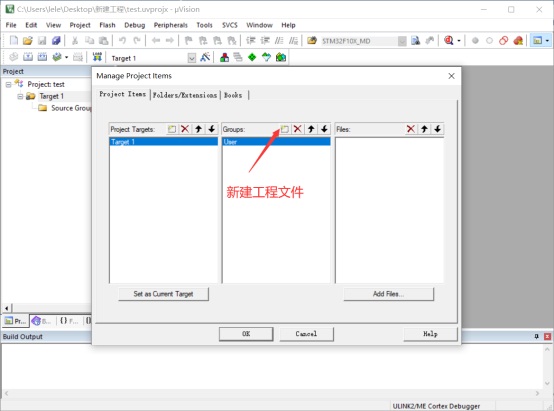This screenshot has height=411, width=554.
Task: Open Options for Target wand icon
Action: click(x=205, y=57)
